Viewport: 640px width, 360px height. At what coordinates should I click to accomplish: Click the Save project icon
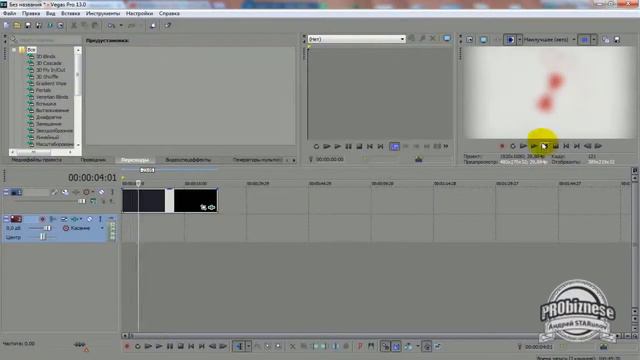[x=28, y=25]
